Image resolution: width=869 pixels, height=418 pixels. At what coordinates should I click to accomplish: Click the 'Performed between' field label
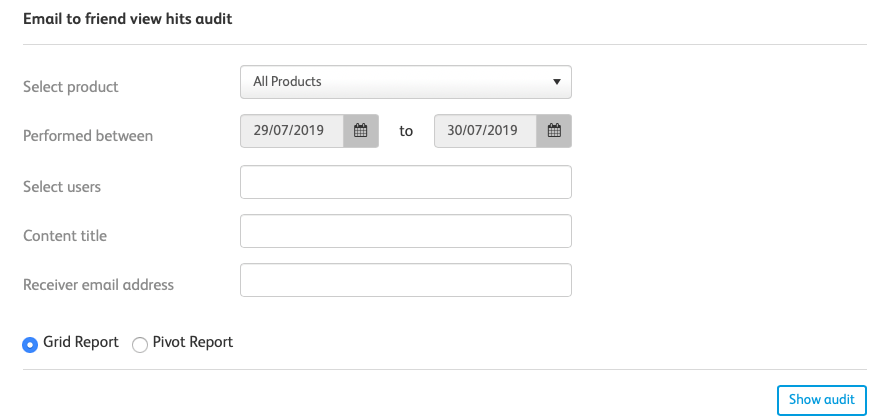(88, 136)
